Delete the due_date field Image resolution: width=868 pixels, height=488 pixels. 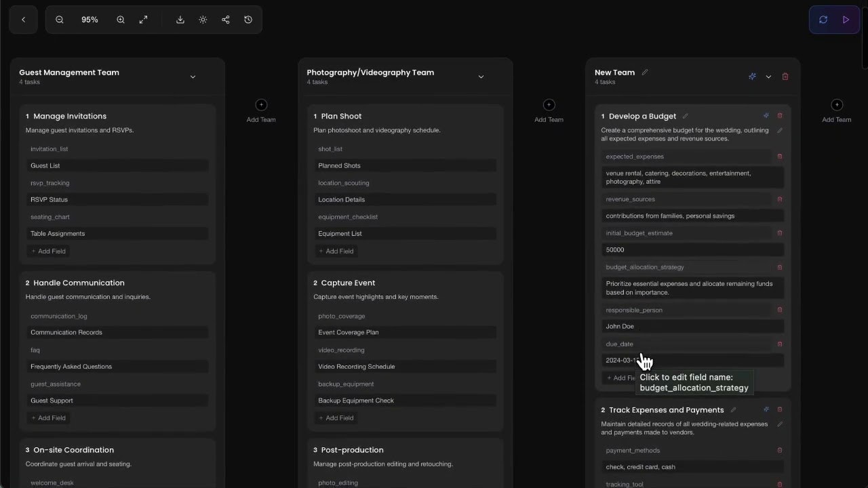tap(780, 344)
